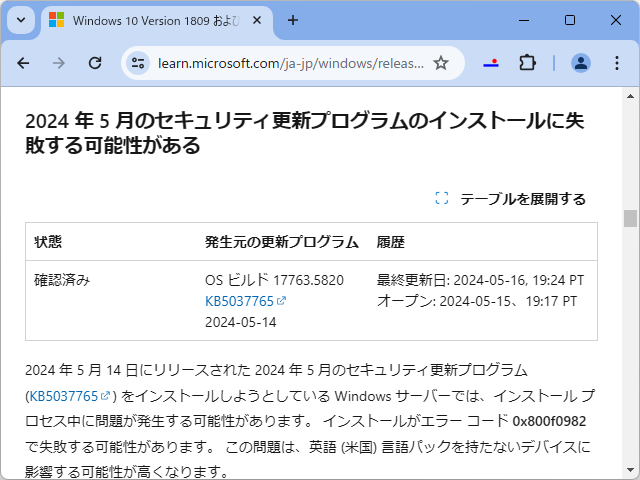
Task: Open the KB5037765 link in the table
Action: point(245,301)
